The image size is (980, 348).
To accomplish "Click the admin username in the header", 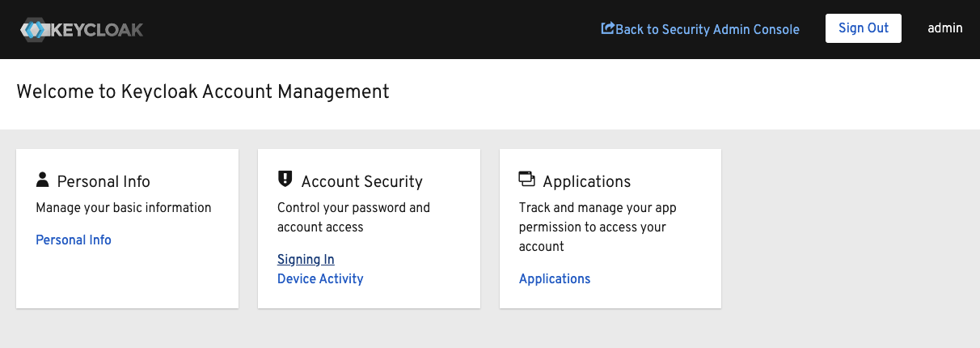I will point(944,28).
